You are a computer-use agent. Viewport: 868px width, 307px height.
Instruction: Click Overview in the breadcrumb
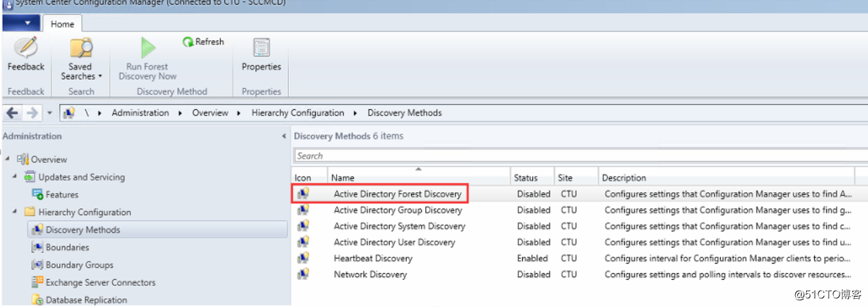coord(210,113)
